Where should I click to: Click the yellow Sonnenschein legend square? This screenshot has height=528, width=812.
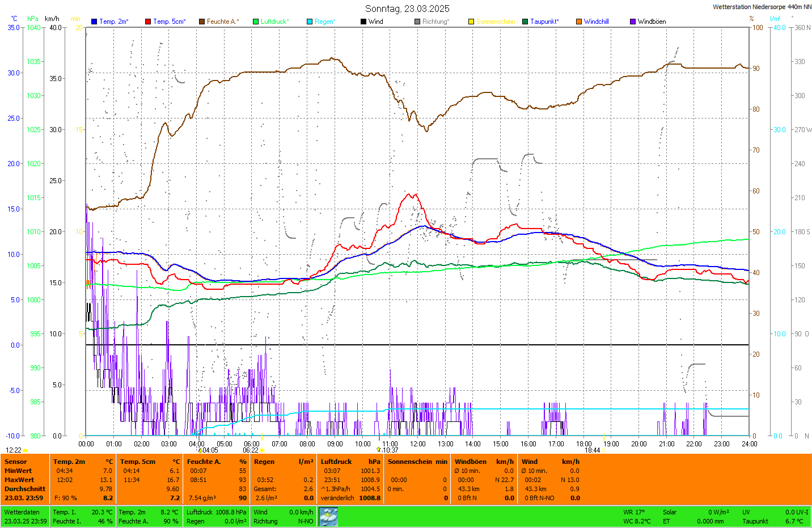point(471,22)
